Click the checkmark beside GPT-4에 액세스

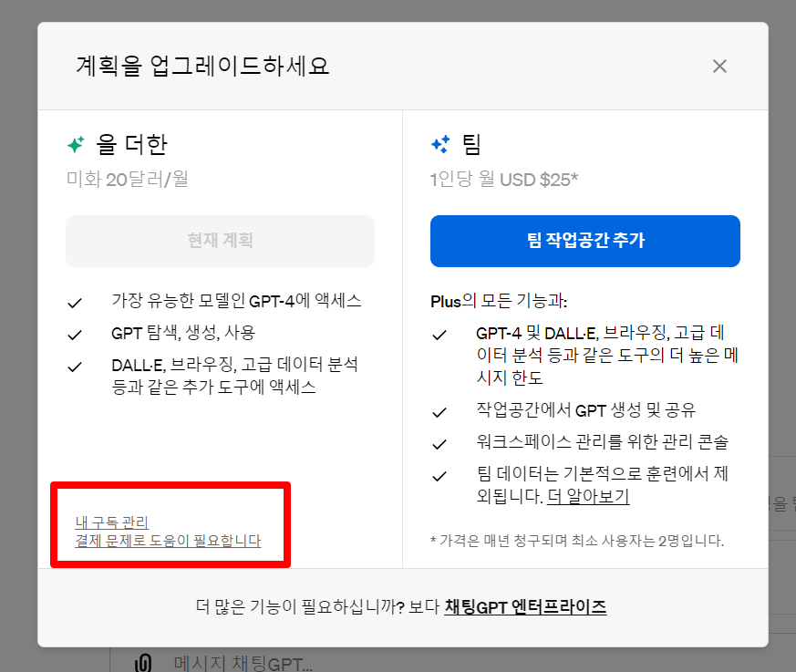click(x=75, y=303)
